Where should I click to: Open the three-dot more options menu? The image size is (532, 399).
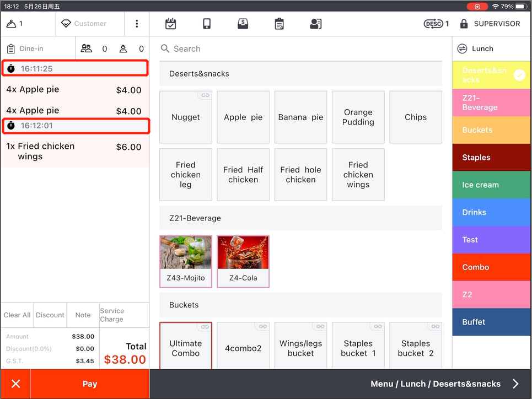pyautogui.click(x=137, y=24)
